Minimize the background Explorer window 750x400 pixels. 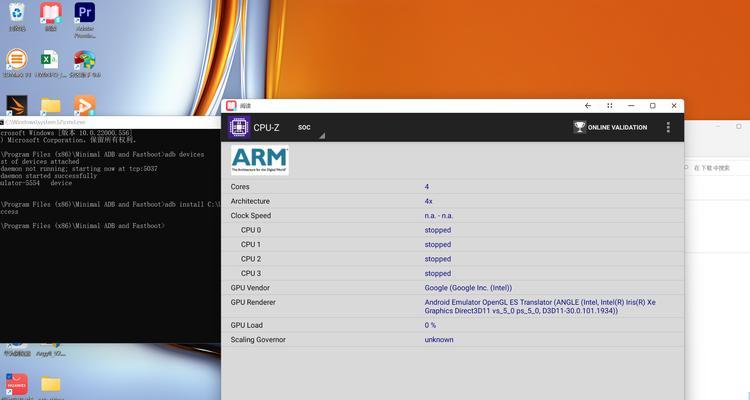pyautogui.click(x=718, y=126)
